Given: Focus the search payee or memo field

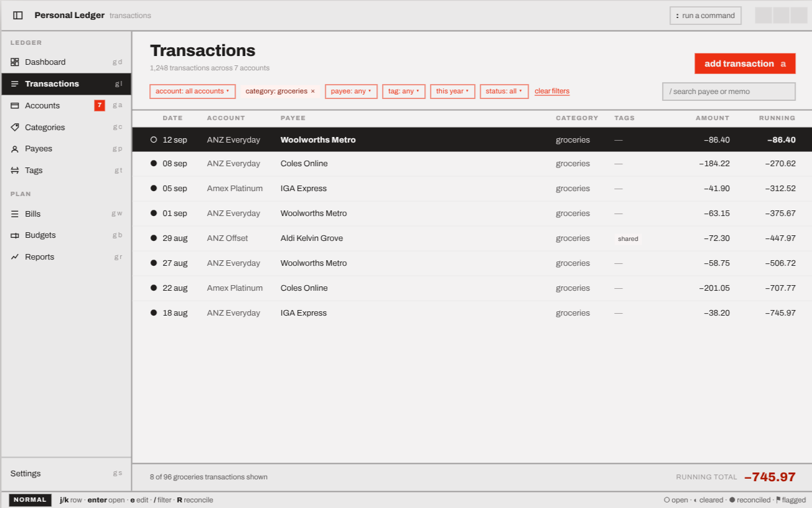Looking at the screenshot, I should click(x=729, y=92).
